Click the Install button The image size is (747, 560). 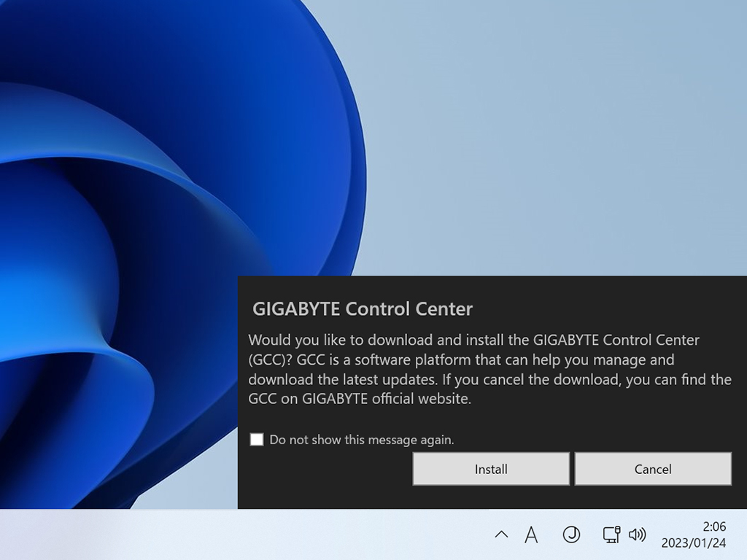[491, 469]
